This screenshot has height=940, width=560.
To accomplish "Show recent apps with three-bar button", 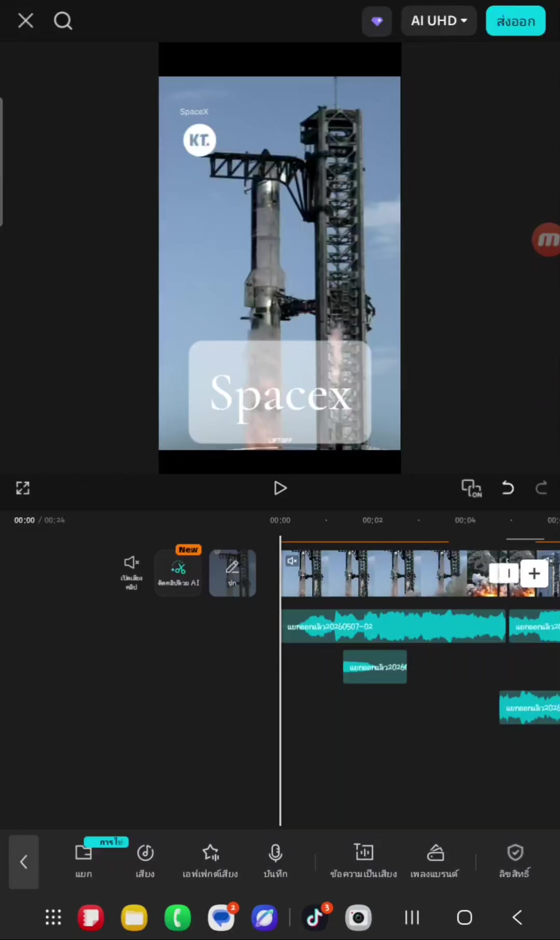I will [412, 917].
